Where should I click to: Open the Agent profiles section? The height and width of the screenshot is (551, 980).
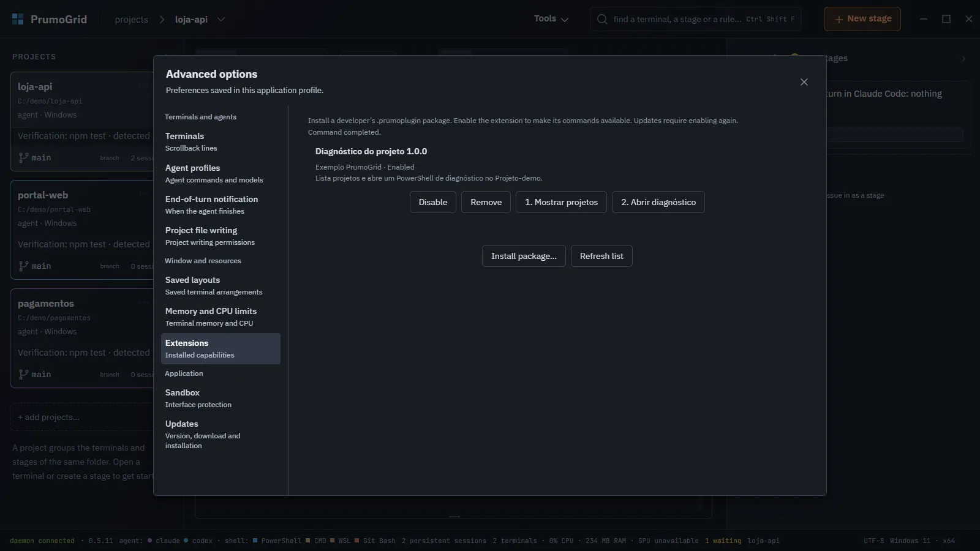tap(221, 173)
